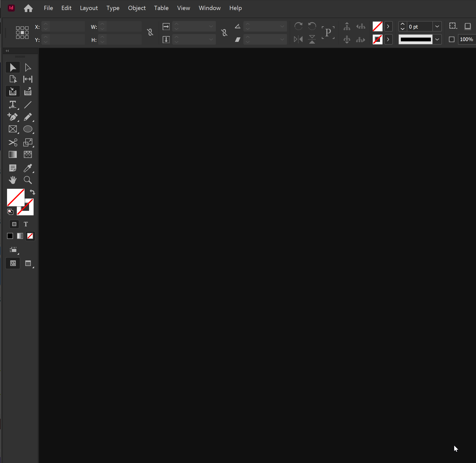This screenshot has height=463, width=476.
Task: Select the Gradient Feather tool
Action: tap(28, 154)
